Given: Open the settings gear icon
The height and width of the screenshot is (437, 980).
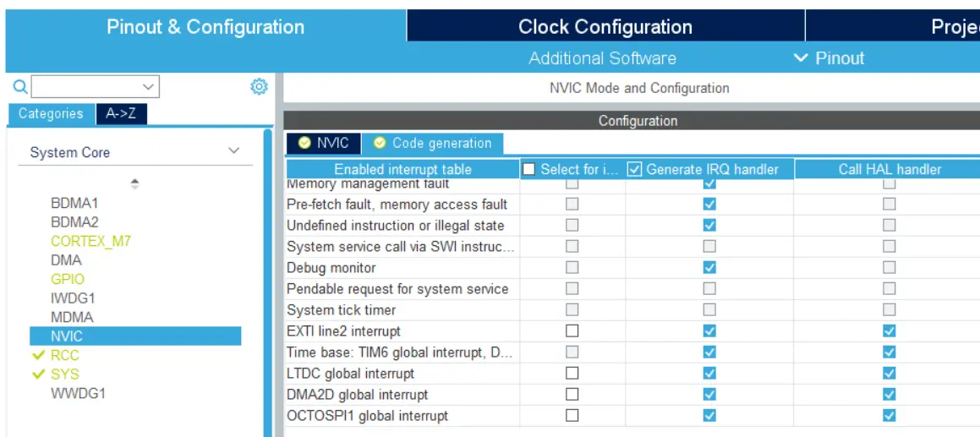Looking at the screenshot, I should pos(259,86).
